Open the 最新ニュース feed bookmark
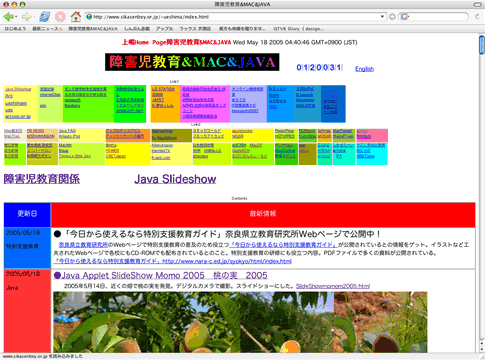This screenshot has width=485, height=360. (x=47, y=29)
